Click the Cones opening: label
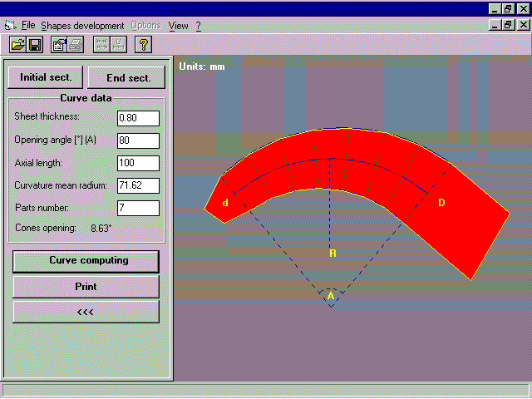 point(46,228)
